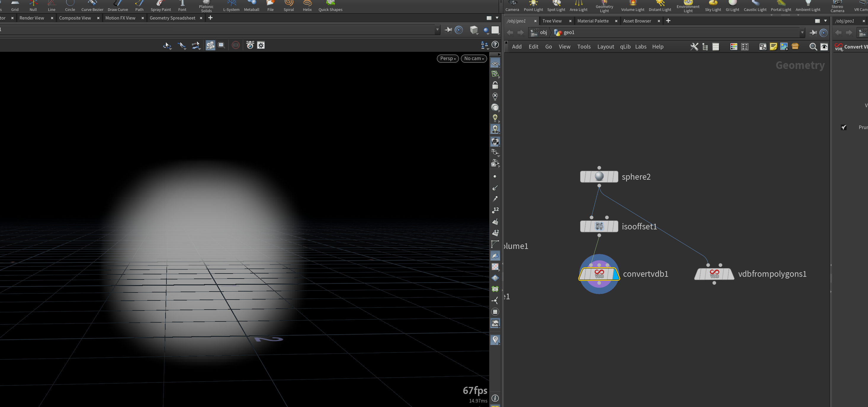Toggle the camera view tool in viewport toolbar

pos(210,45)
